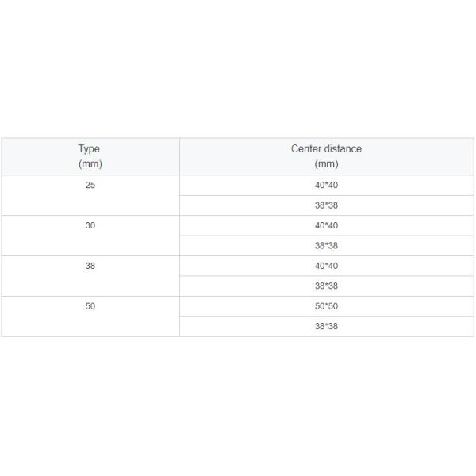Click blank area below the type 25 value
The width and height of the screenshot is (476, 476).
coord(90,205)
